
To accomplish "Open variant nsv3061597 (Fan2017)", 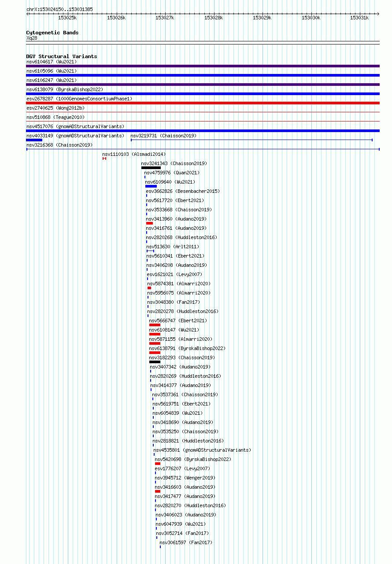I will pos(186,542).
